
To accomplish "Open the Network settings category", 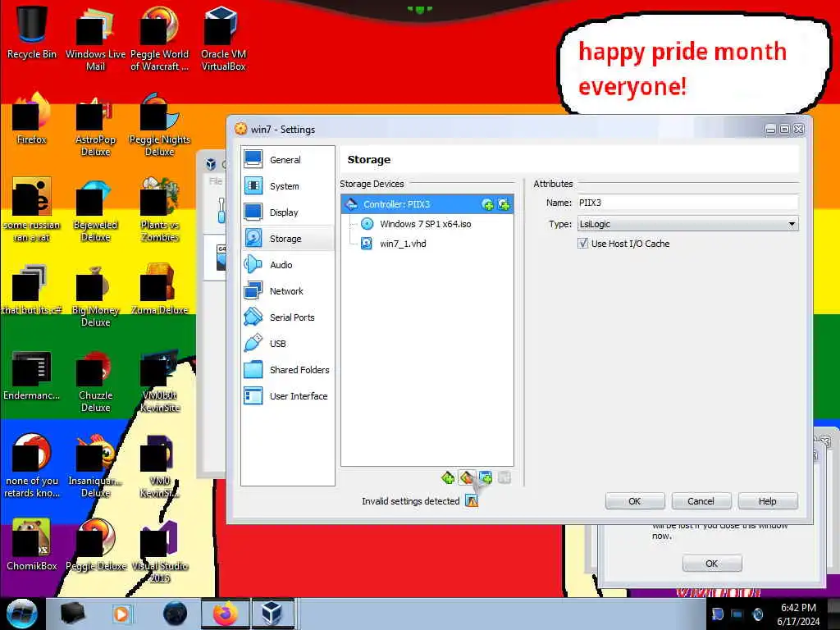I will [x=287, y=291].
